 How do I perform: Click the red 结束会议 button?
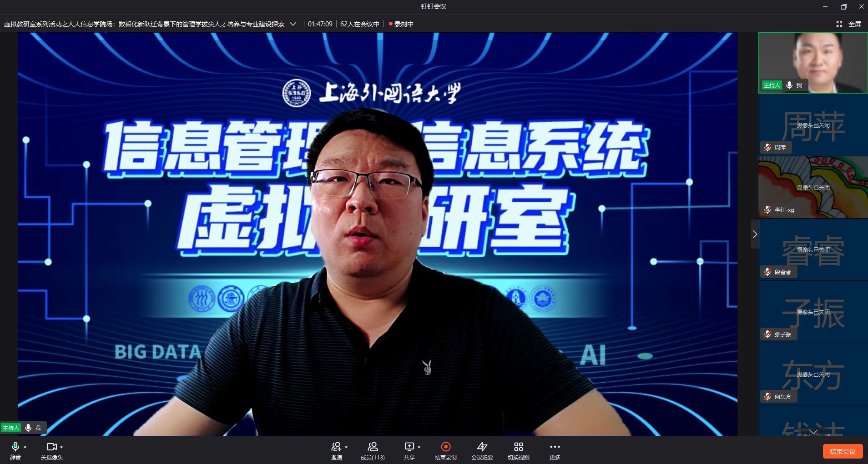coord(843,451)
